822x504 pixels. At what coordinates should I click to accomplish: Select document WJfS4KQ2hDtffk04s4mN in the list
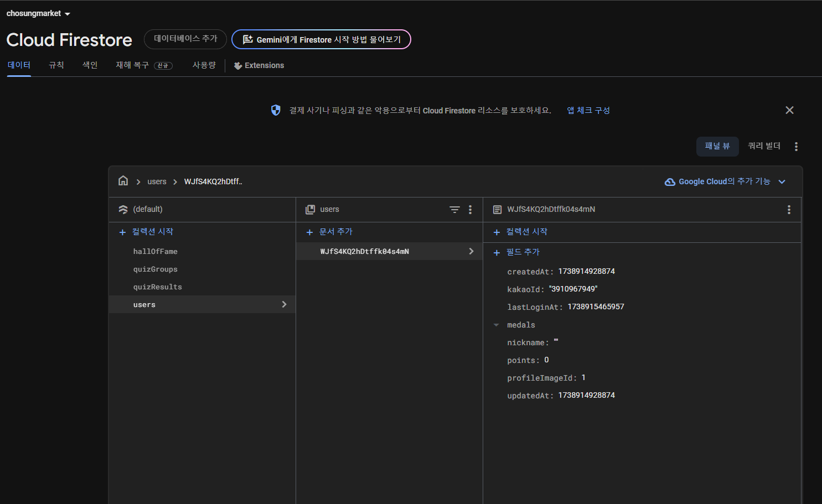[x=389, y=251]
